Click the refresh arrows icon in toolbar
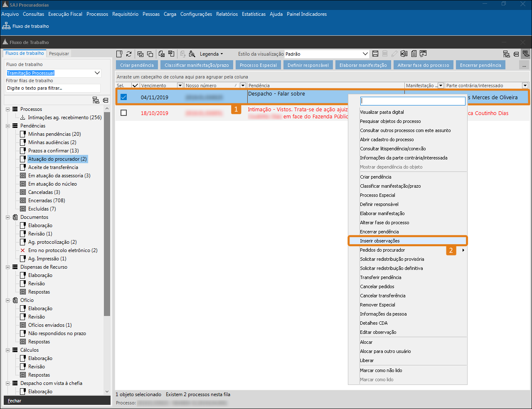 point(129,54)
